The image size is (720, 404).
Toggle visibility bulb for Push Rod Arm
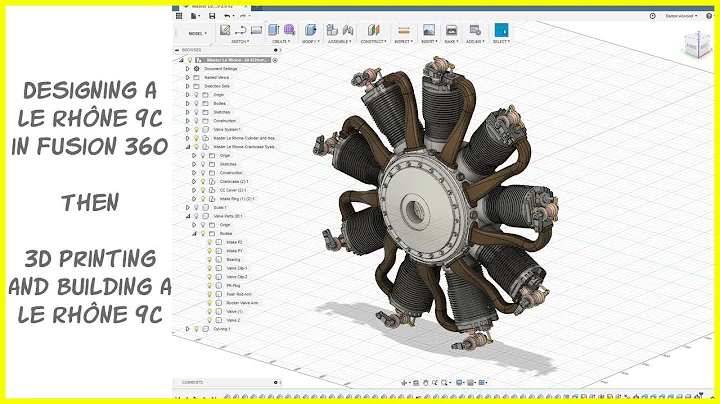(x=209, y=294)
